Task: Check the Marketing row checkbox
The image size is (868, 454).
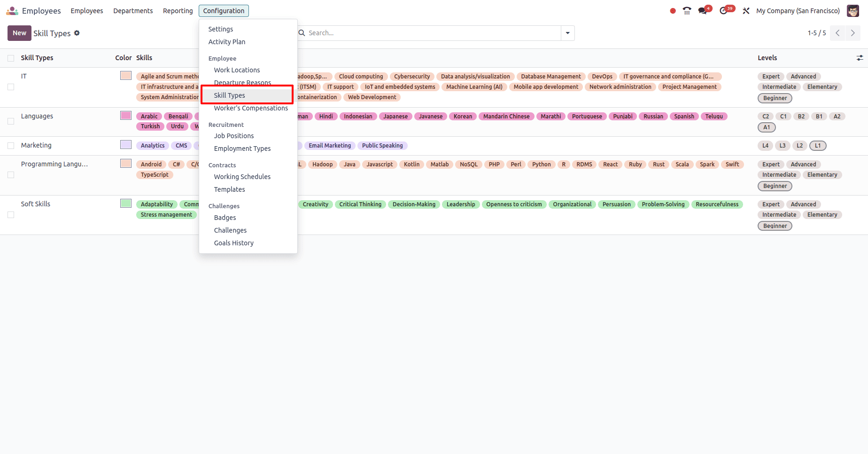Action: coord(11,146)
